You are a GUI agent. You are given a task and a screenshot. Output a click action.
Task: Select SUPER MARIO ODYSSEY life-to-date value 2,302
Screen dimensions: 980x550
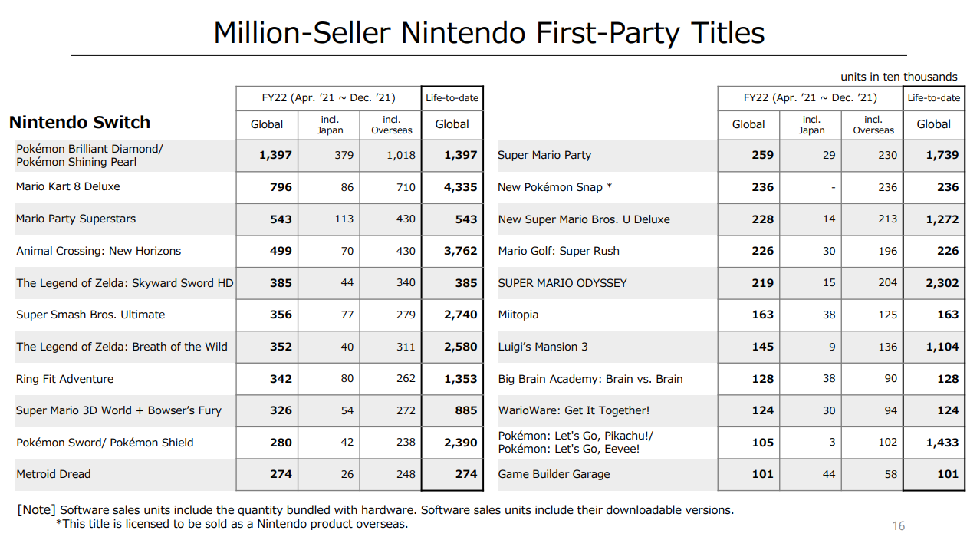click(x=942, y=283)
